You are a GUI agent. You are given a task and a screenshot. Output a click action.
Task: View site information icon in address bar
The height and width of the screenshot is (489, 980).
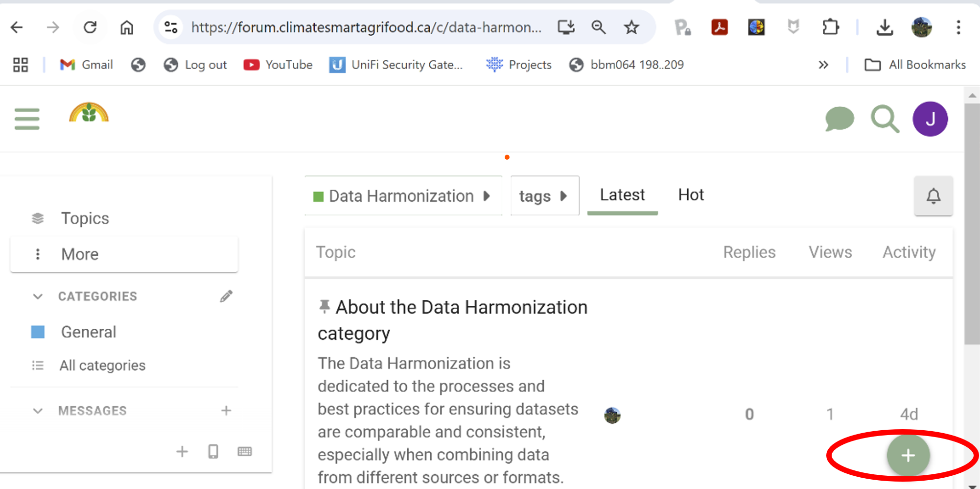point(171,27)
